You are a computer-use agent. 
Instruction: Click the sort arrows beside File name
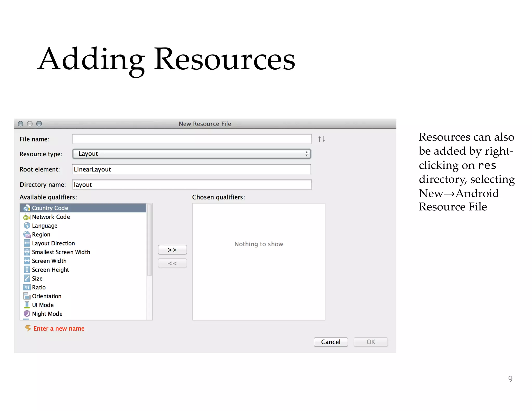click(x=322, y=139)
